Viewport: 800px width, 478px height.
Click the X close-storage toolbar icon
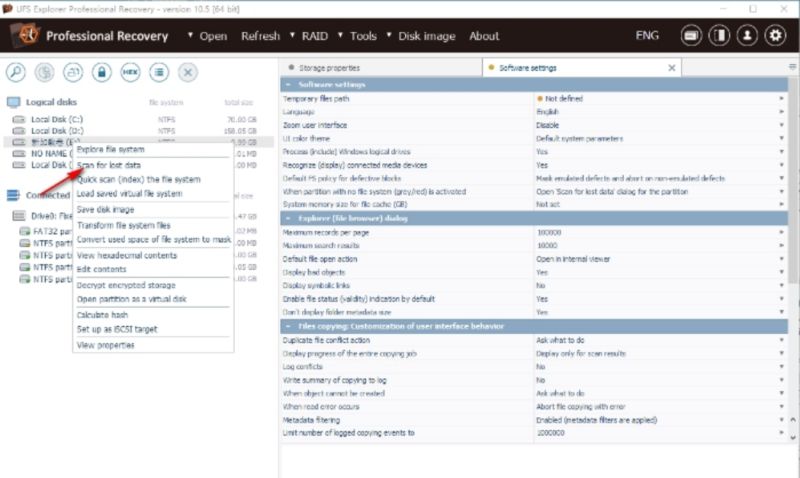tap(188, 72)
